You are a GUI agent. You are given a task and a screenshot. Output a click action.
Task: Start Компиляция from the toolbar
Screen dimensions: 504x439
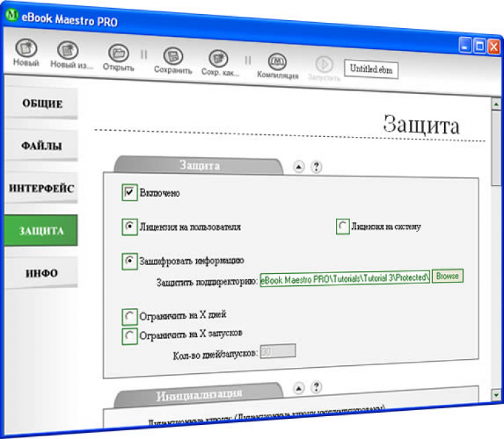tap(277, 62)
